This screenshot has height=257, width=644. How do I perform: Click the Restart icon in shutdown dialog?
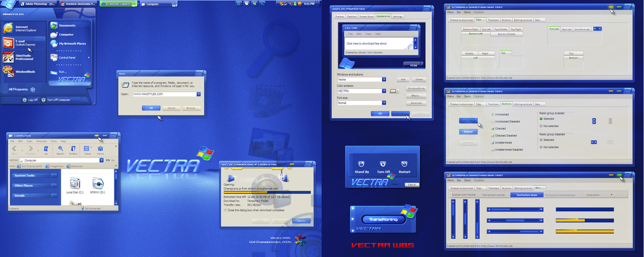coord(404,164)
